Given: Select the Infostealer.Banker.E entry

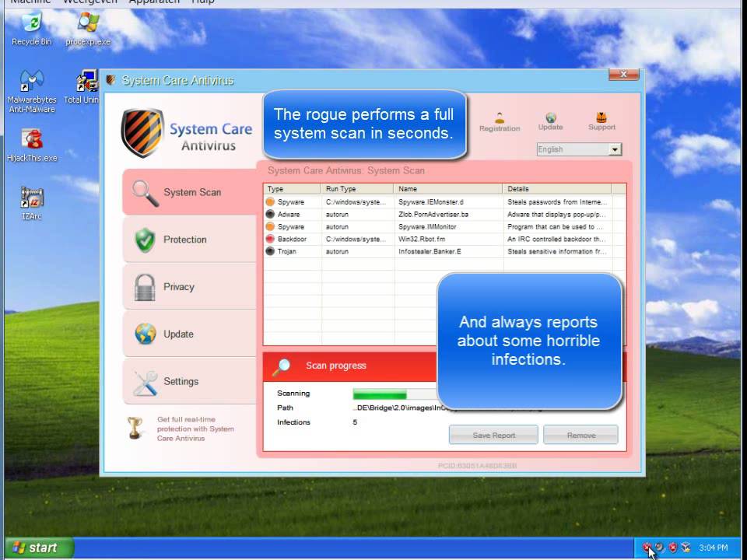Looking at the screenshot, I should pos(430,251).
